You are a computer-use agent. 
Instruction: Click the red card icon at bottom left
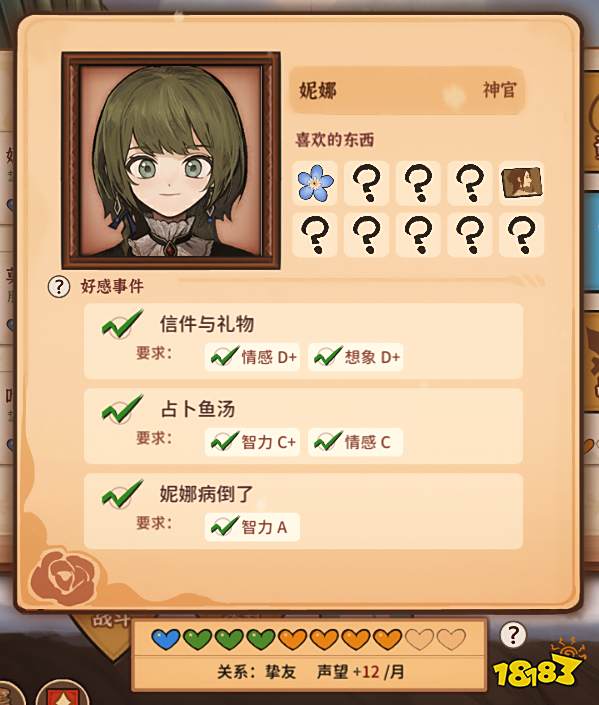[60, 693]
